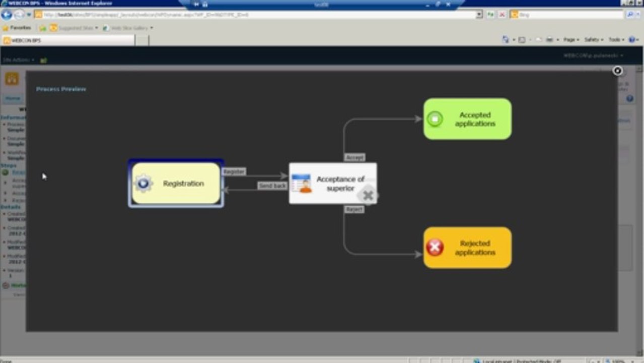
Task: Open a new browser tab
Action: tap(142, 40)
